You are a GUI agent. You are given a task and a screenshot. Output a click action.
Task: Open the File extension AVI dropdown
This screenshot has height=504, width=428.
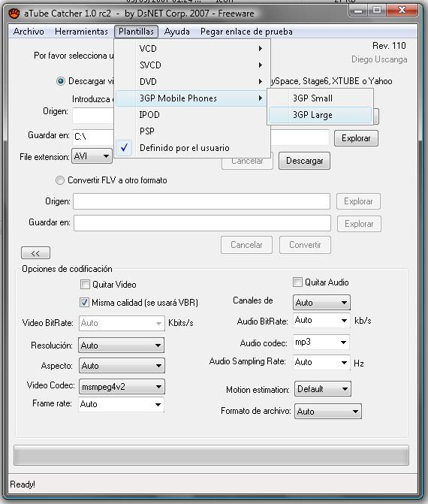coord(92,156)
